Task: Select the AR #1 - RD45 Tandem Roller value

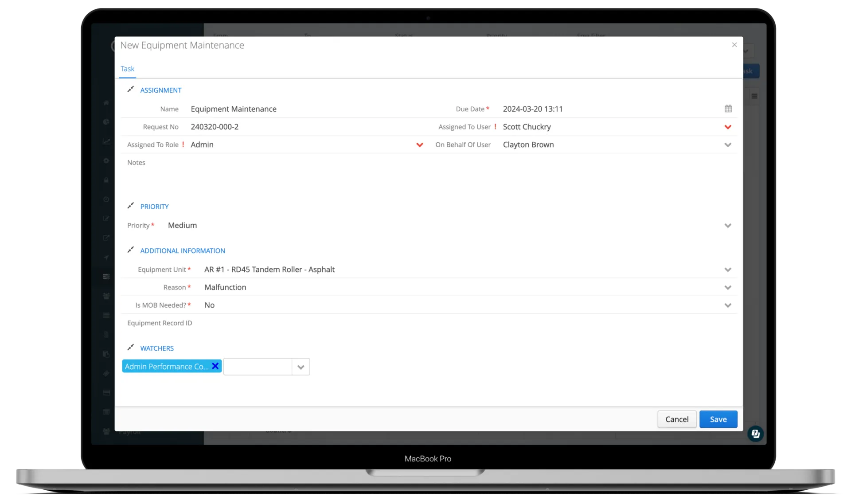Action: click(269, 270)
